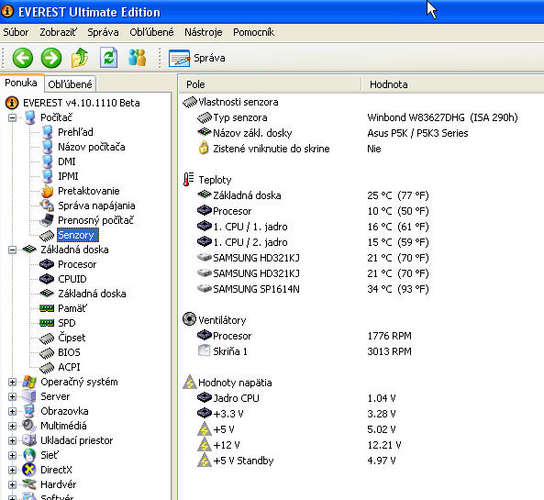This screenshot has height=500, width=544.
Task: Expand the Multimédiá tree node
Action: coord(12,426)
